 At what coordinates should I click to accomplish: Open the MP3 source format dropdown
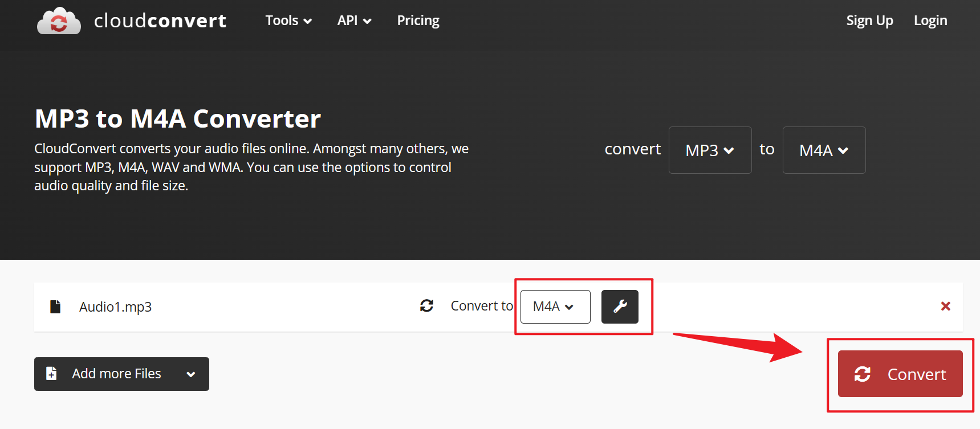(710, 150)
